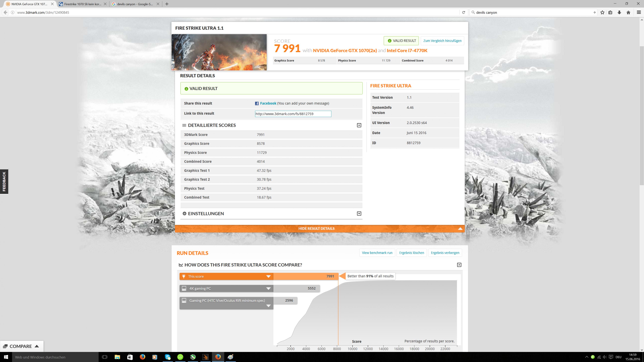Click the Valid Result badge button
Image resolution: width=644 pixels, height=362 pixels.
pos(401,41)
